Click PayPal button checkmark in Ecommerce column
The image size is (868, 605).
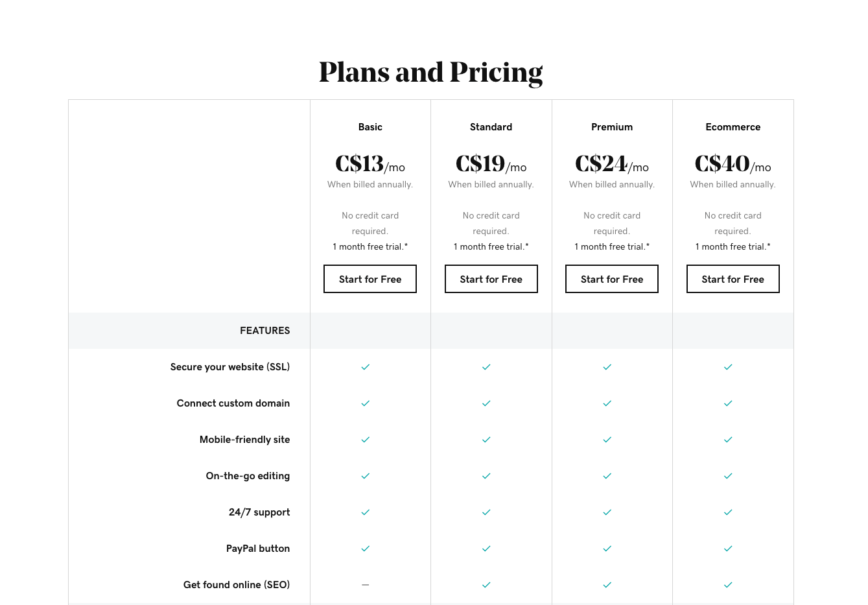click(728, 549)
